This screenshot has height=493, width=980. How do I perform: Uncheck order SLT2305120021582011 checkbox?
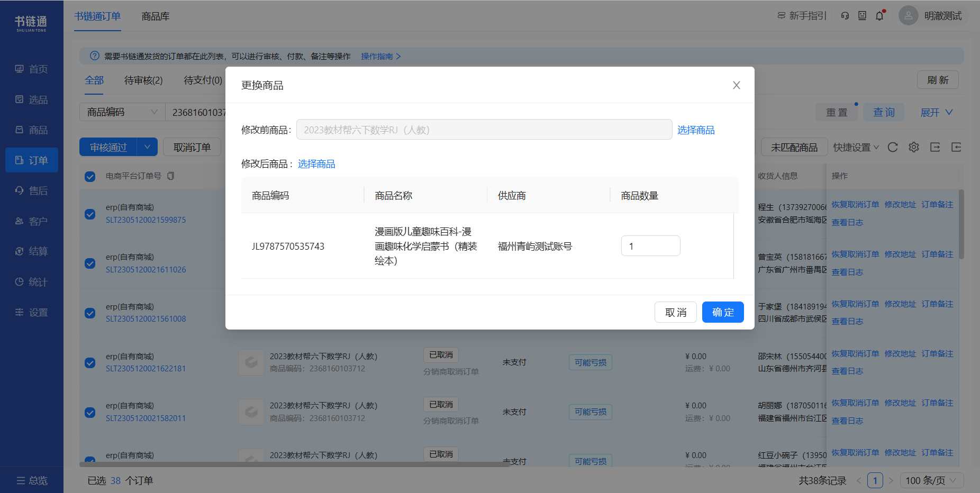[90, 413]
